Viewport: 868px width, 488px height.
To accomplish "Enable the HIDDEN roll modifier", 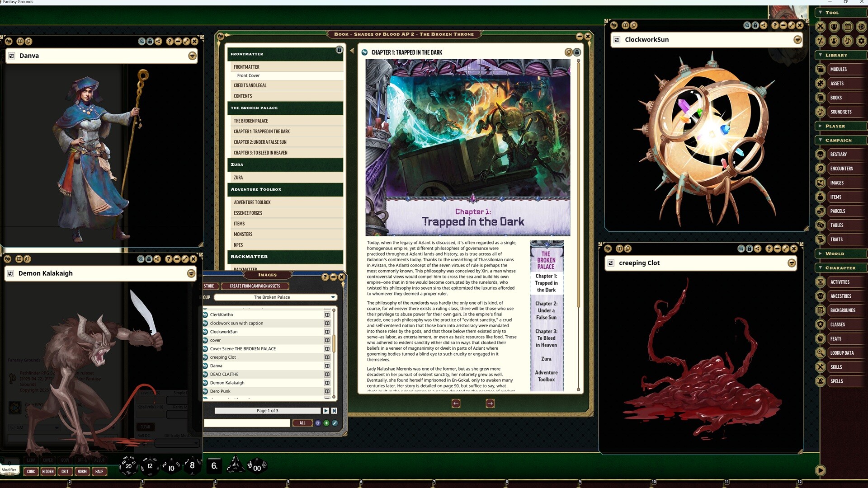I will pyautogui.click(x=48, y=471).
